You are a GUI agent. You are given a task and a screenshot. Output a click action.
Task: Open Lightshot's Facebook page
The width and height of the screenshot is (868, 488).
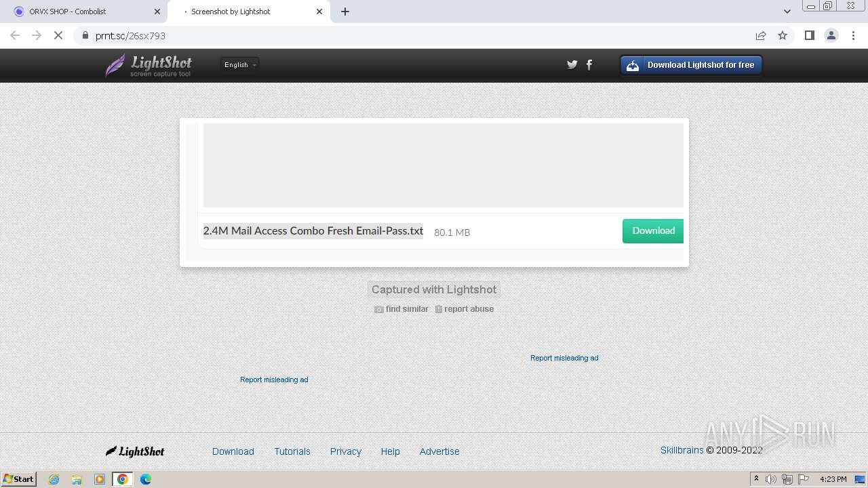(589, 64)
